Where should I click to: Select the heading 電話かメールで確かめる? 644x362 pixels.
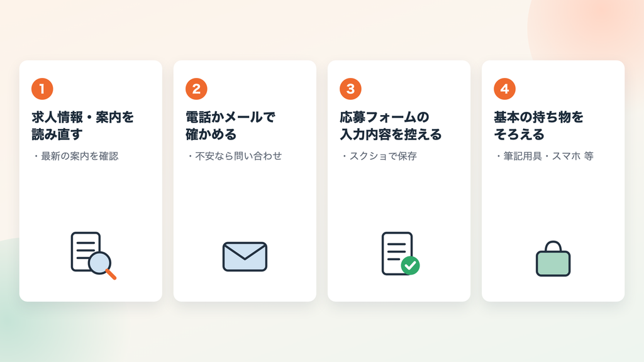(230, 126)
